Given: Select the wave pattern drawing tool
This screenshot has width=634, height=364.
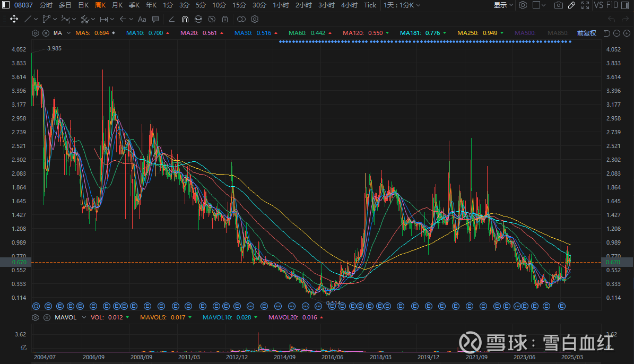Looking at the screenshot, I should click(65, 19).
